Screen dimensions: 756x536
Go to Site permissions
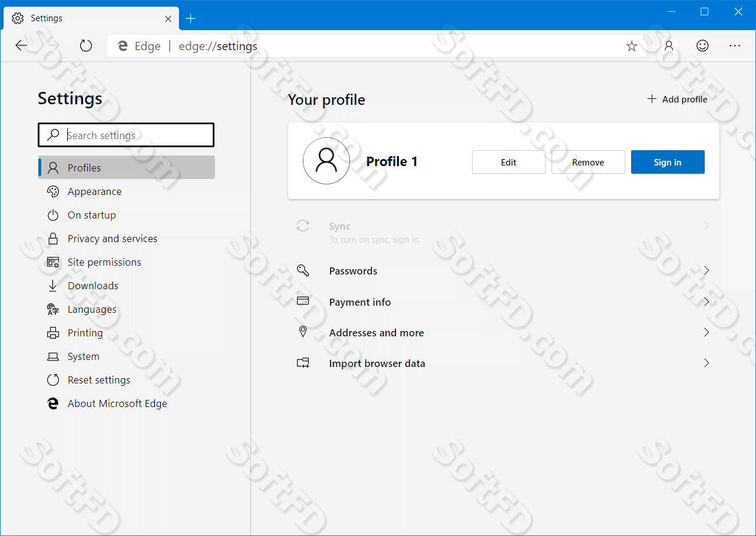[x=127, y=262]
